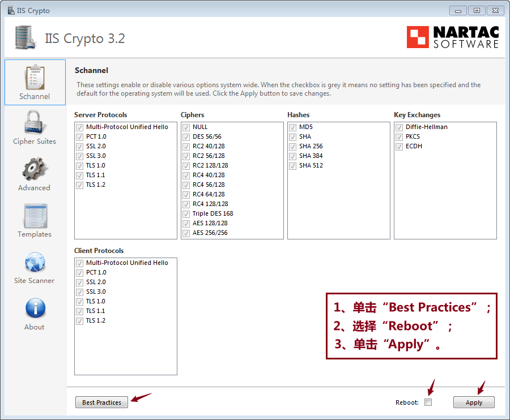Click the Best Practices button
This screenshot has width=510, height=420.
tap(101, 402)
